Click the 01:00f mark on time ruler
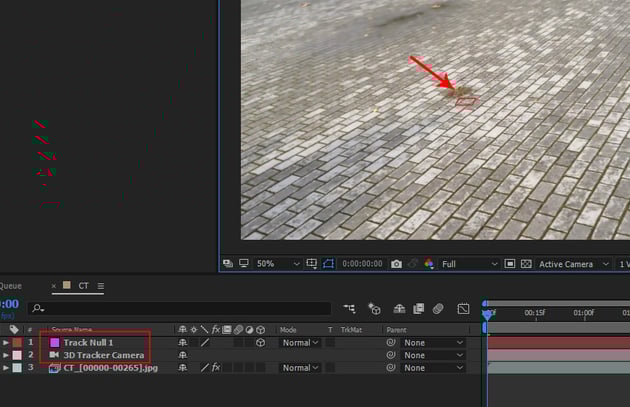This screenshot has width=630, height=407. coord(583,313)
